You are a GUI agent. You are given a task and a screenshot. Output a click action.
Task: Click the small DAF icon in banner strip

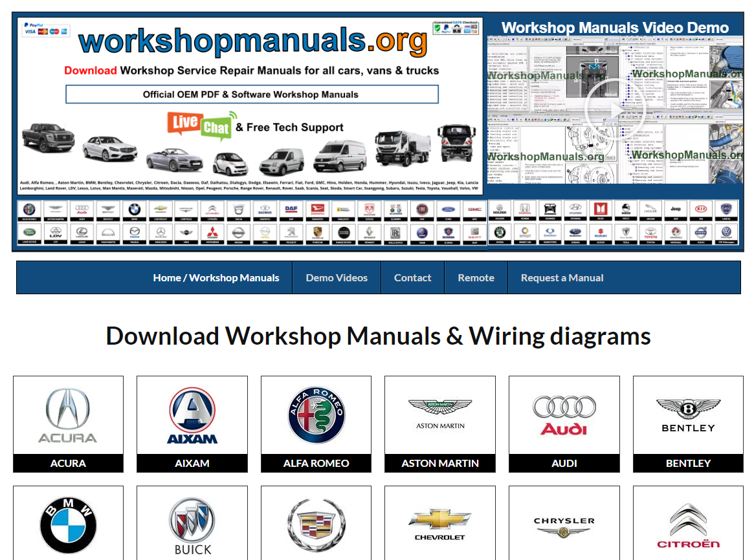(x=291, y=211)
